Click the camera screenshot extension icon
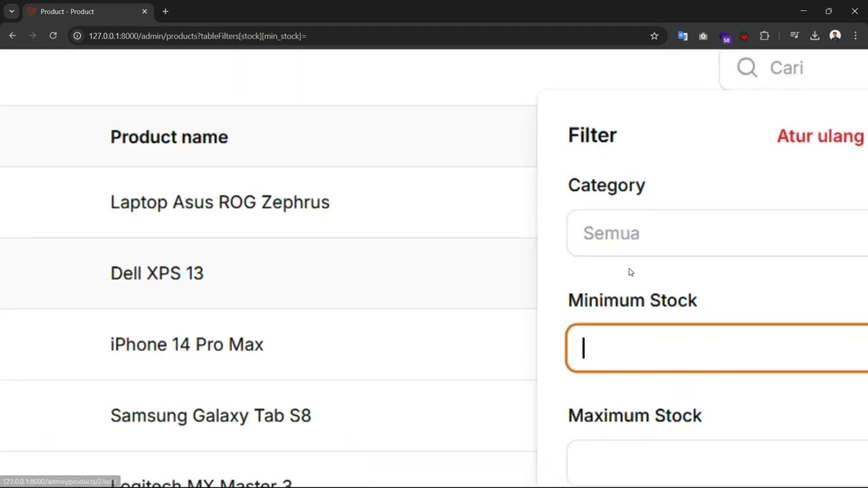Image resolution: width=868 pixels, height=488 pixels. (x=703, y=36)
